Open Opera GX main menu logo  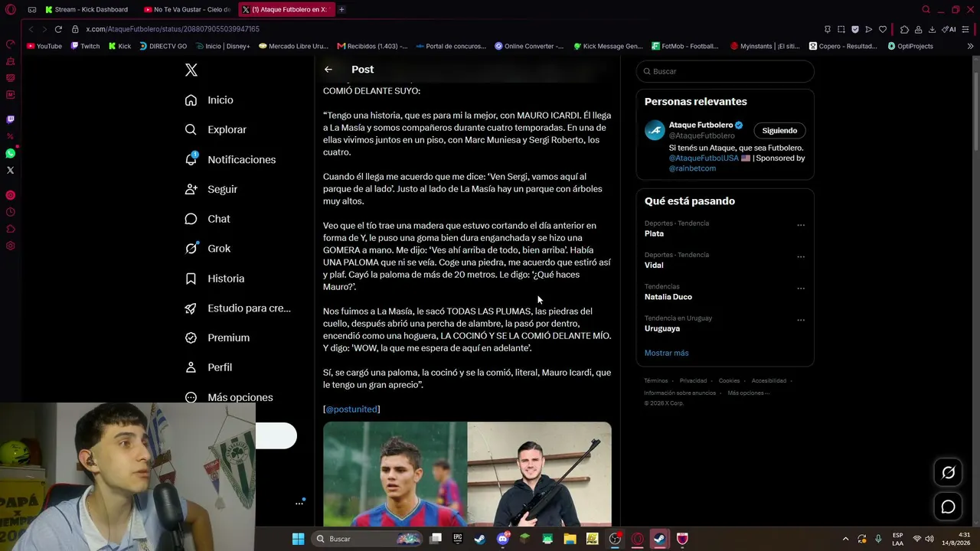pyautogui.click(x=10, y=10)
